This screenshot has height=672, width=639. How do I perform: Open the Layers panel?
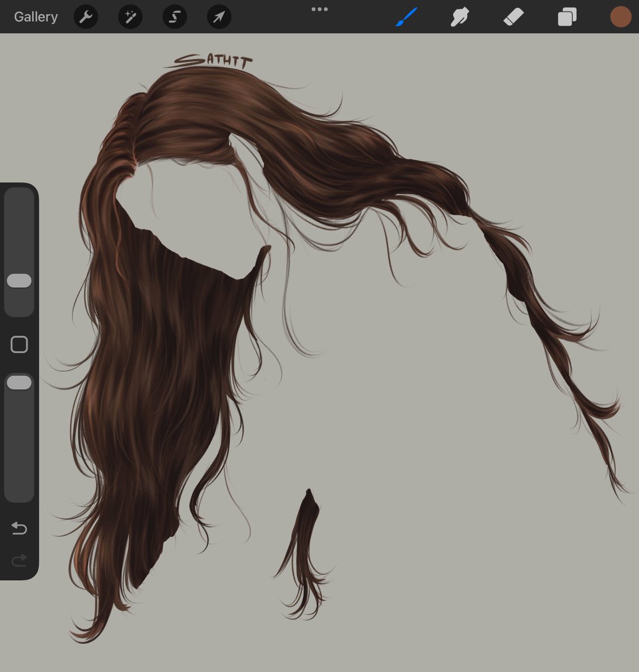(567, 17)
